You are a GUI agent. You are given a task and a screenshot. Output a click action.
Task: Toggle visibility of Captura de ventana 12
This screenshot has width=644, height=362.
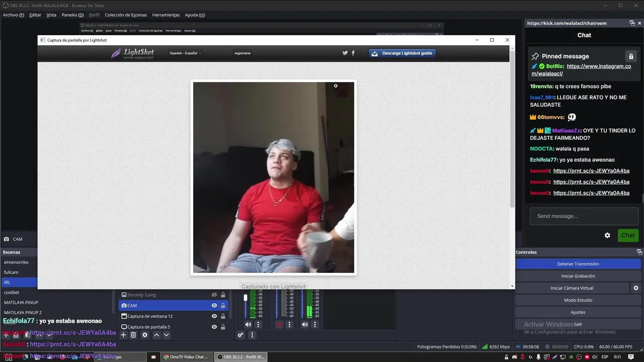(x=214, y=316)
